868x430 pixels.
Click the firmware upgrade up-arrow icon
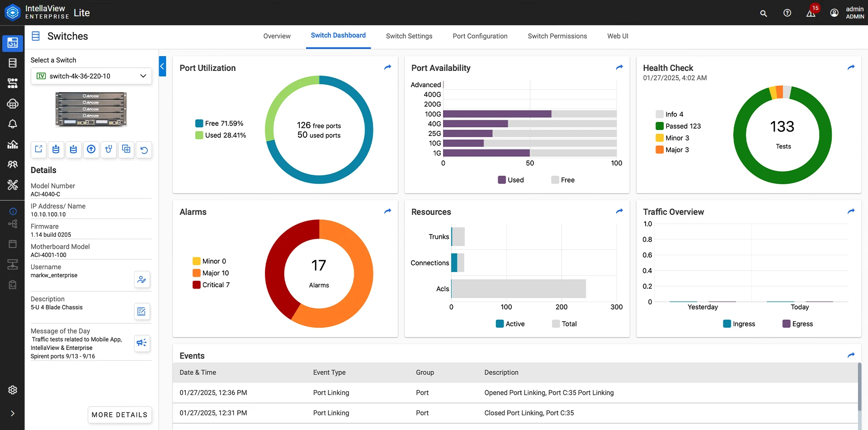(x=91, y=150)
